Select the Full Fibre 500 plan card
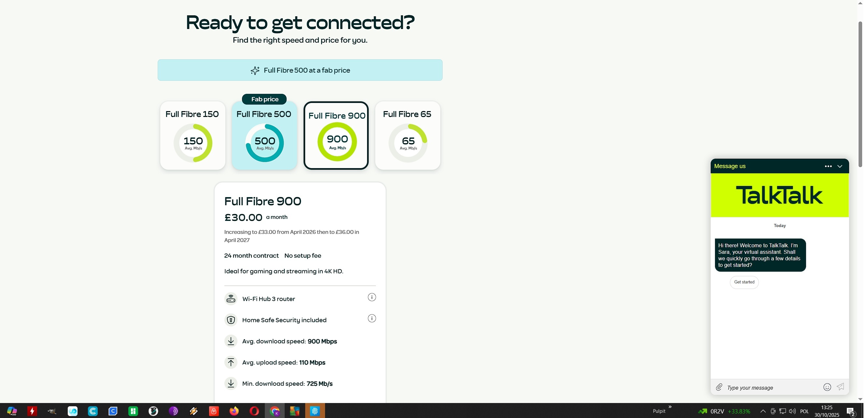 click(264, 136)
